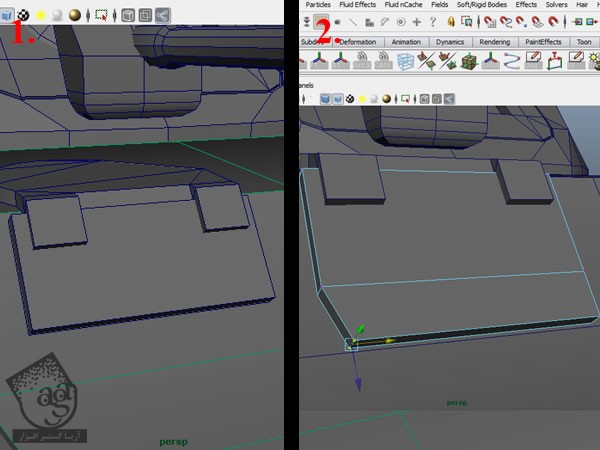Screen dimensions: 600x450
Task: Click the selection marquee icon in left viewport
Action: click(99, 15)
